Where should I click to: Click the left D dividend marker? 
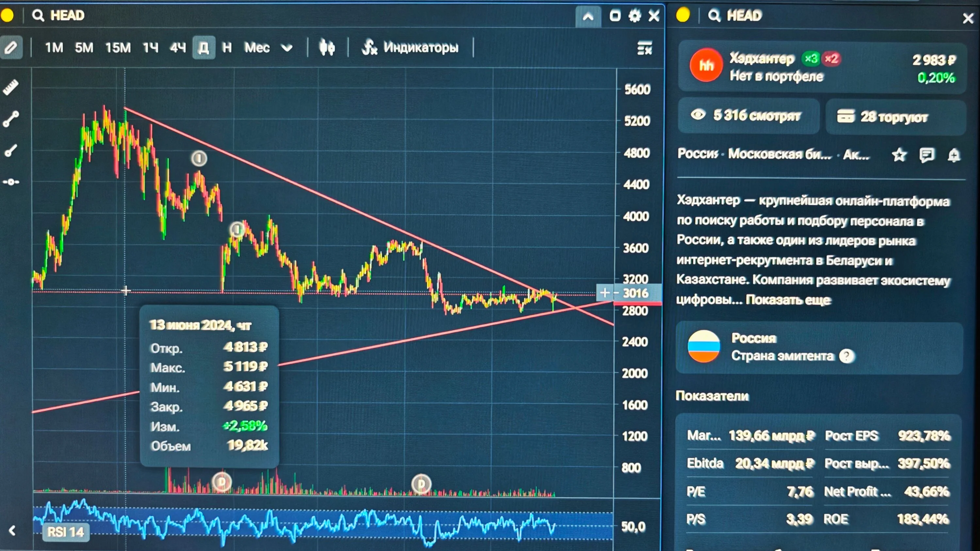(x=222, y=482)
